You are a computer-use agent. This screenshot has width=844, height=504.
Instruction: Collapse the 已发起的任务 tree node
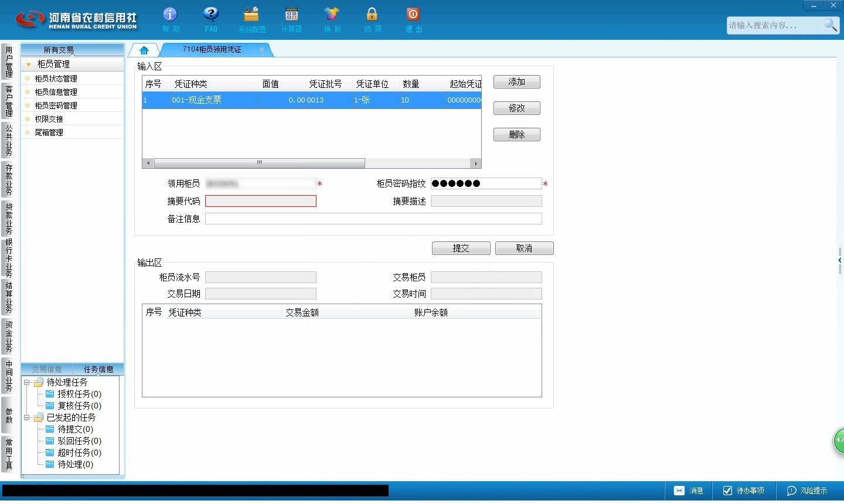(x=27, y=417)
